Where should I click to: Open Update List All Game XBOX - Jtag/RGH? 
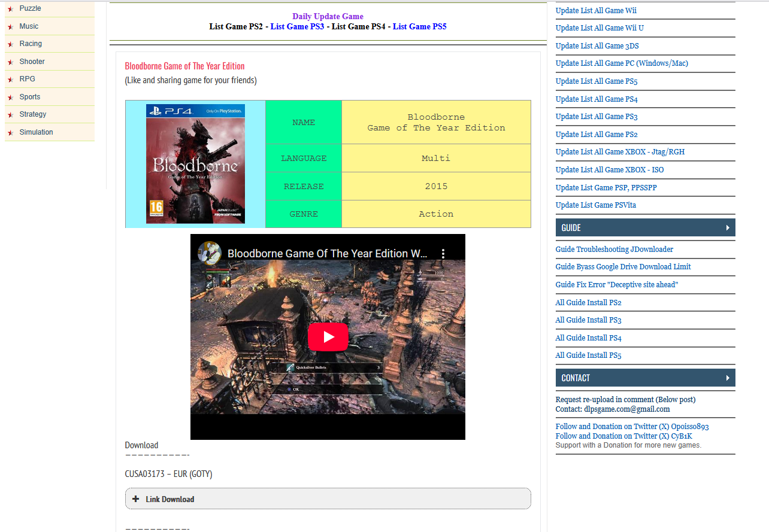620,151
